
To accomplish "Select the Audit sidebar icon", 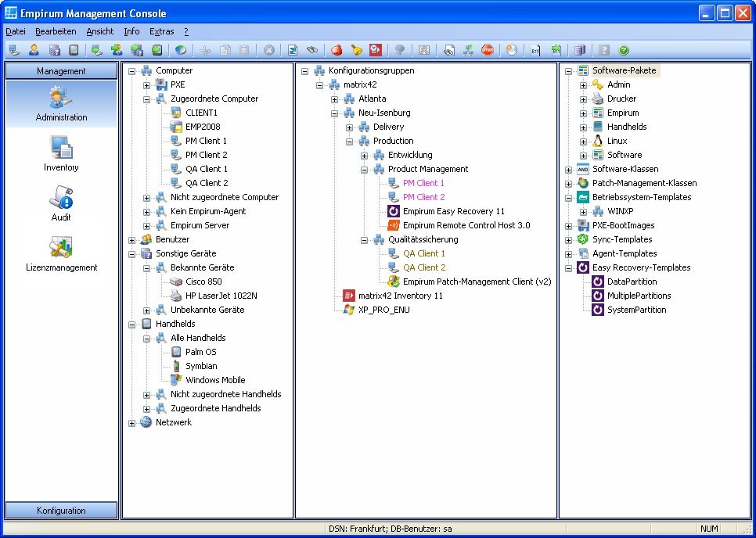I will (61, 203).
